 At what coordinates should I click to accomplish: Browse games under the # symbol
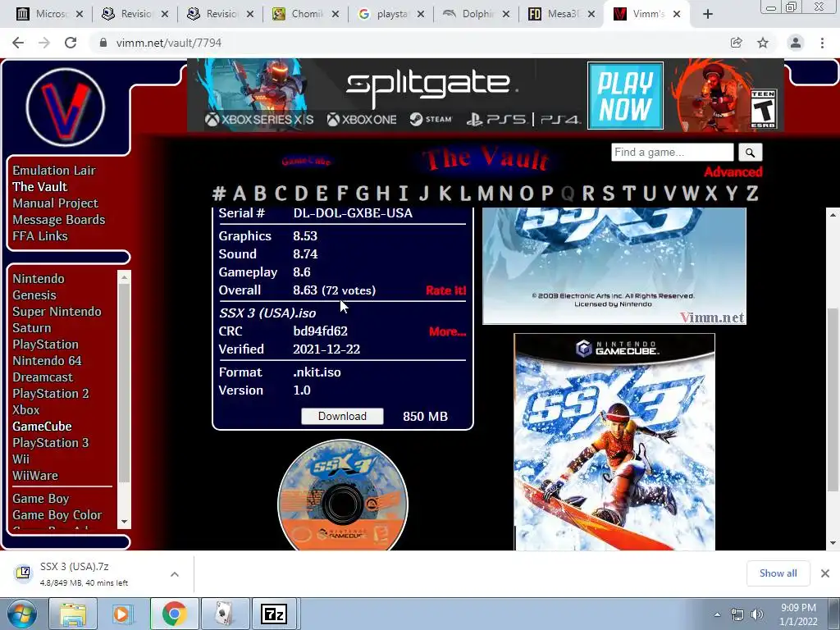click(218, 194)
